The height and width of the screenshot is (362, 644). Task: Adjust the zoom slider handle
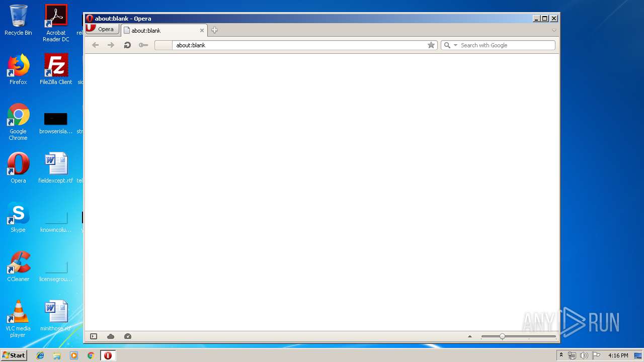tap(502, 336)
